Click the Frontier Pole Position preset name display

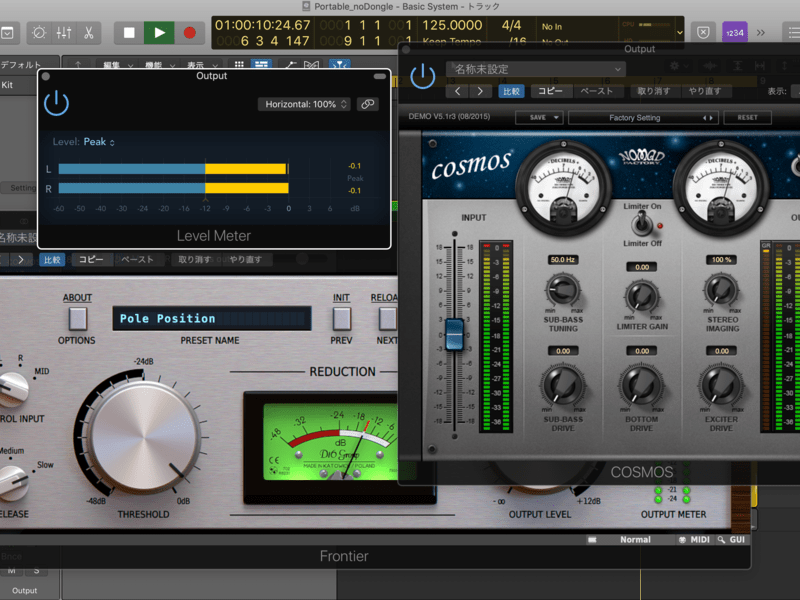click(x=210, y=319)
